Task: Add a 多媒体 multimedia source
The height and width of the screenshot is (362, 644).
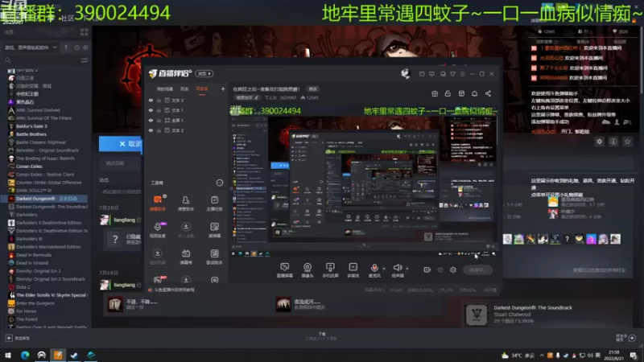Action: pyautogui.click(x=353, y=270)
